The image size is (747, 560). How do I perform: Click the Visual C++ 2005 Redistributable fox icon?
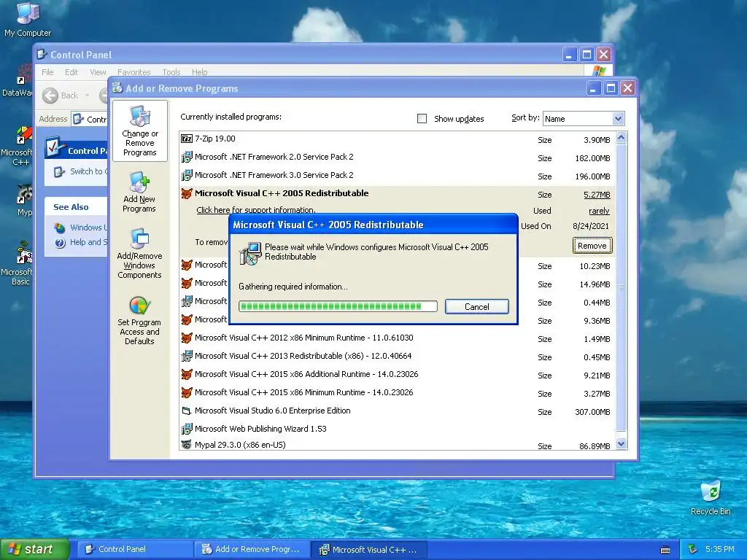point(187,193)
